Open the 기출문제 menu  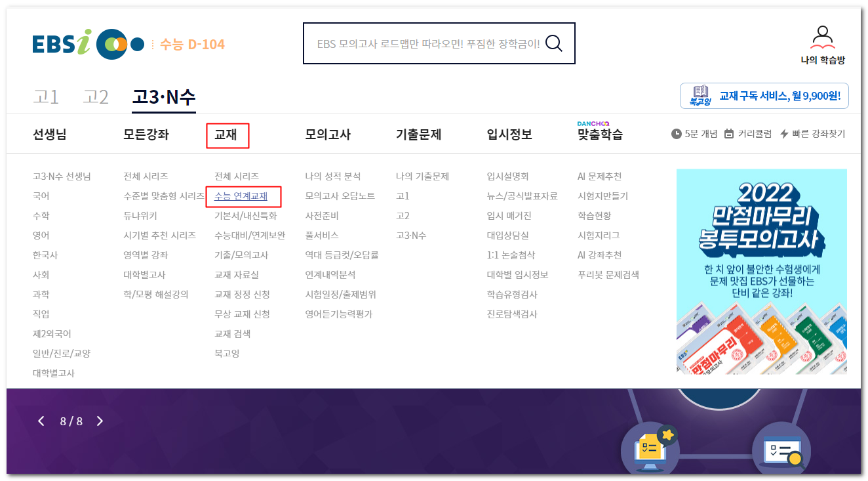tap(419, 135)
